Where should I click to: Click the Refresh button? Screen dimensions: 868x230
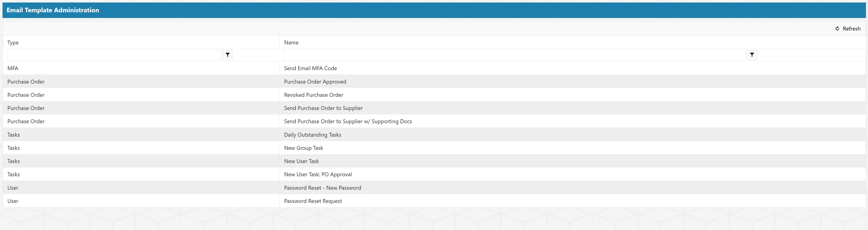coord(848,29)
